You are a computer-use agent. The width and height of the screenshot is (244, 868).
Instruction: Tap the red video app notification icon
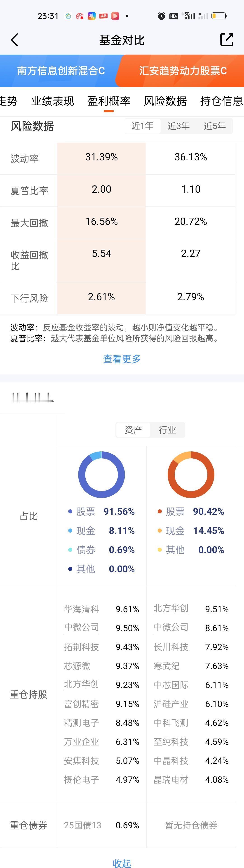point(115,16)
